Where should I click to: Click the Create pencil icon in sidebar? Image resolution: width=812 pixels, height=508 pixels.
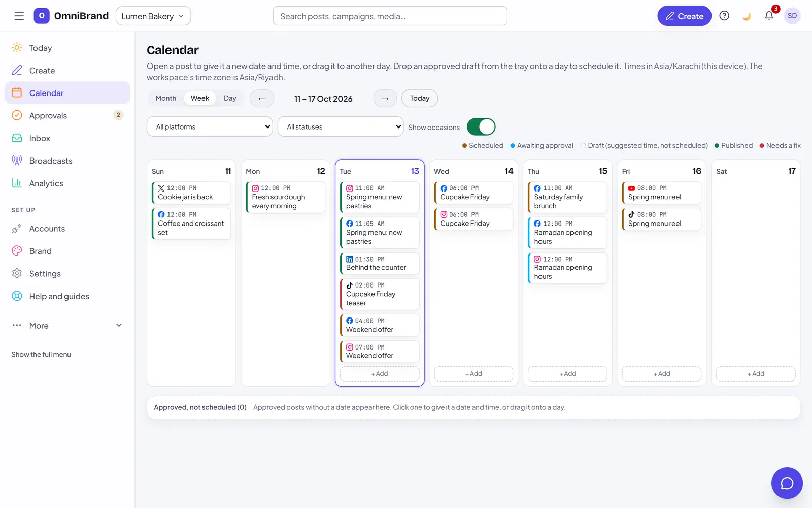(17, 70)
